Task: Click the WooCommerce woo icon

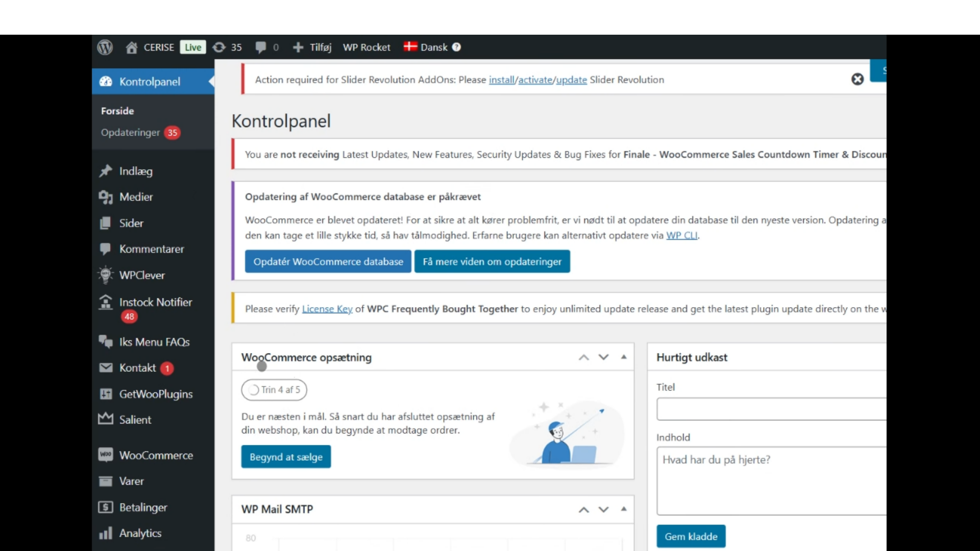Action: point(106,455)
